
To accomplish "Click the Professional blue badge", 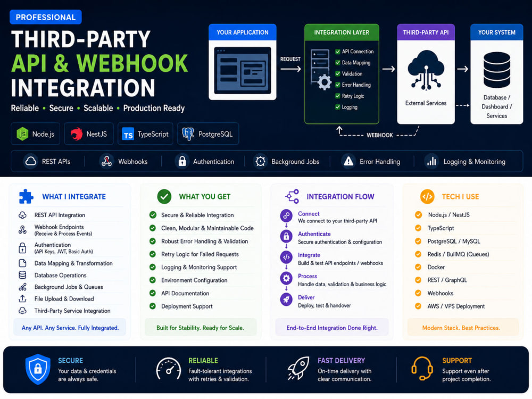I will [x=45, y=17].
